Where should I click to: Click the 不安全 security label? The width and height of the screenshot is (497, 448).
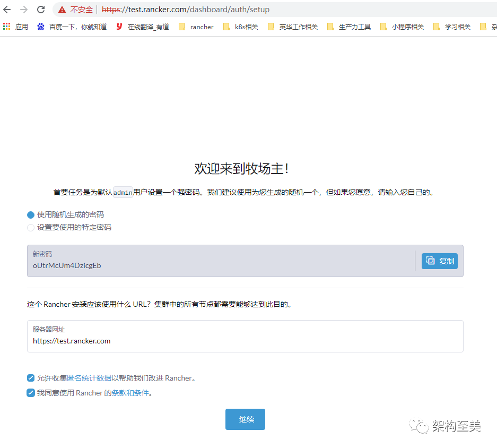82,10
